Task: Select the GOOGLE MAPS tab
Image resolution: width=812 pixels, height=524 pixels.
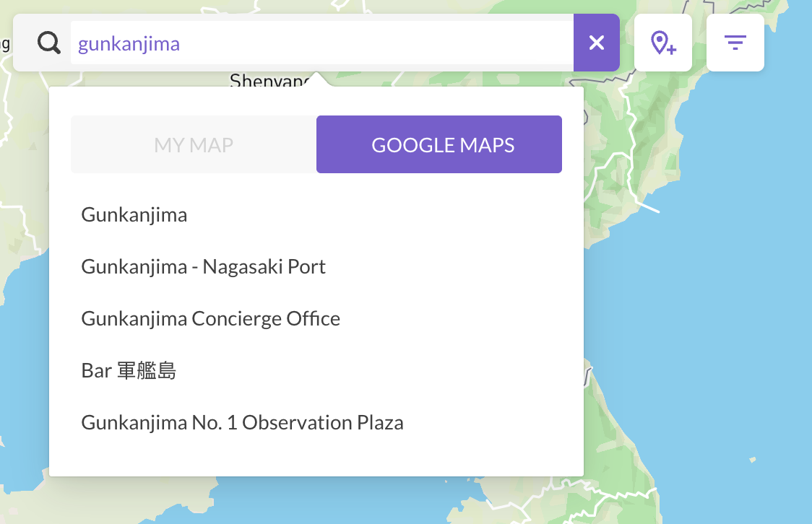Action: coord(441,144)
